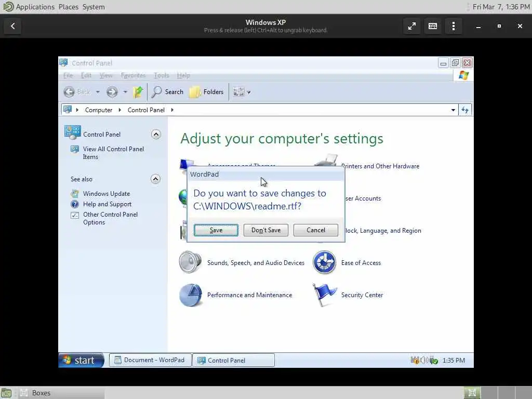Open the Views dropdown arrow
This screenshot has height=399, width=532.
249,92
